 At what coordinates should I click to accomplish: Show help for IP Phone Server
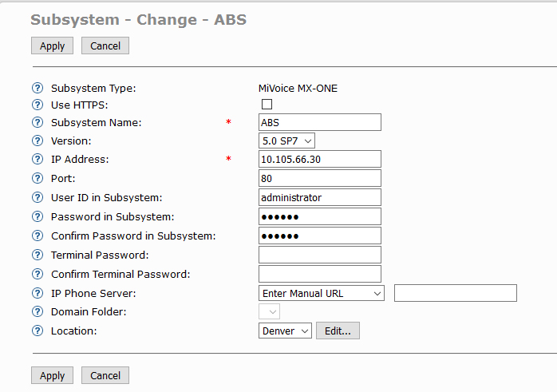point(37,294)
